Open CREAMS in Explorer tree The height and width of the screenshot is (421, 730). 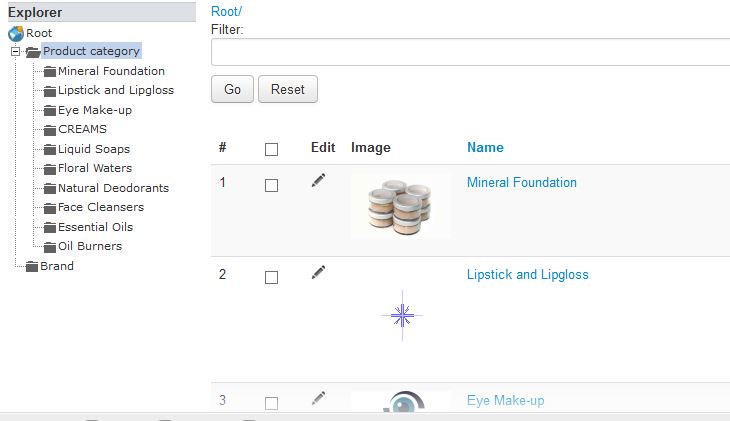(x=82, y=129)
